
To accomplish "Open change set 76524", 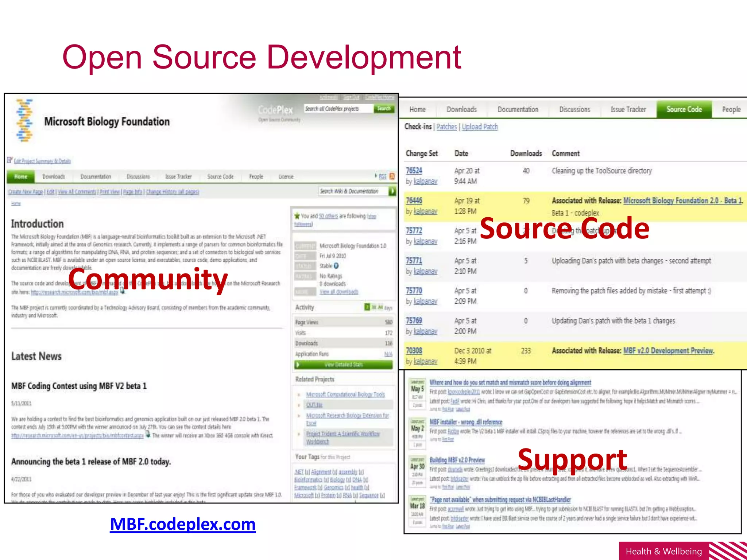I will tap(414, 171).
